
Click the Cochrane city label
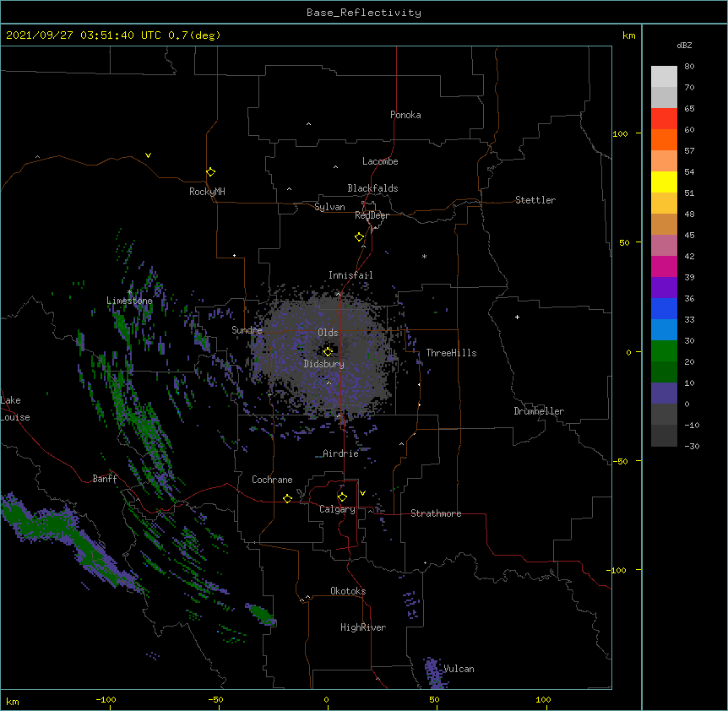(x=272, y=480)
